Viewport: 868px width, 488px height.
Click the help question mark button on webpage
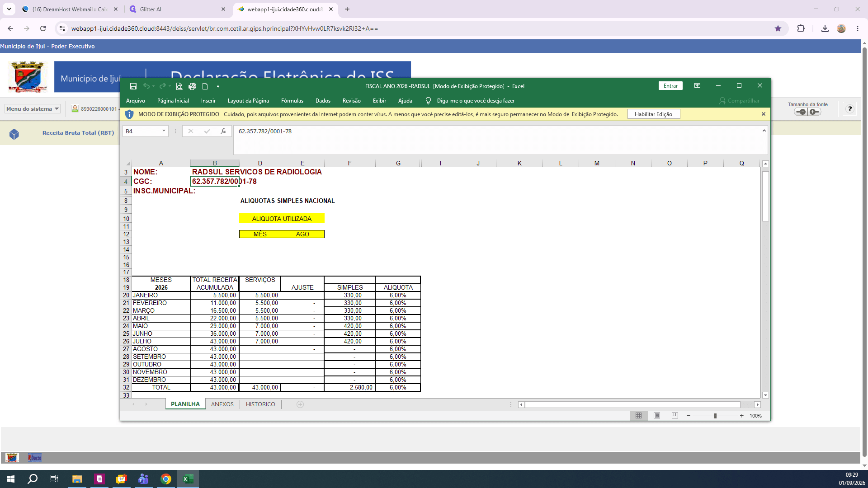click(x=850, y=109)
